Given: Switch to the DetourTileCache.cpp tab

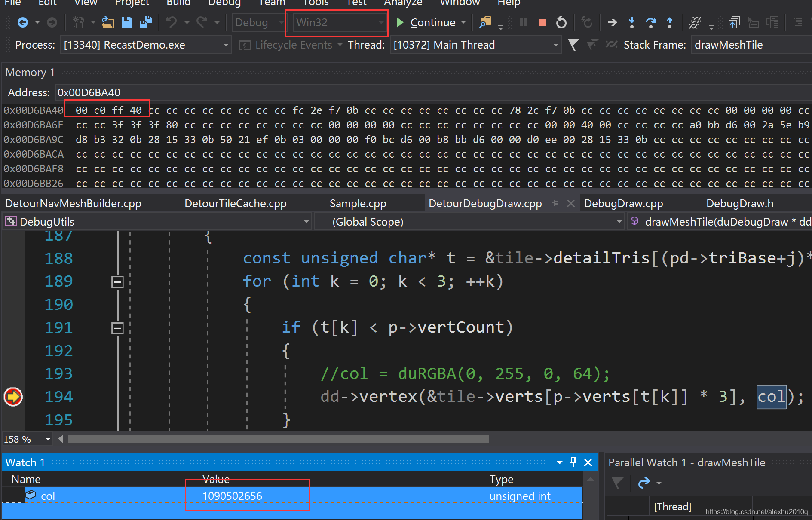Looking at the screenshot, I should (x=235, y=203).
